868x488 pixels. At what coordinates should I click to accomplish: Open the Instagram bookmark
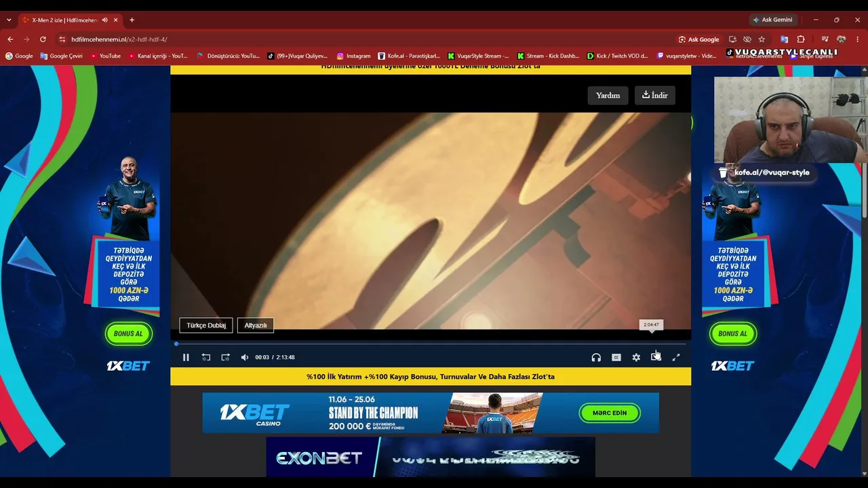[353, 56]
